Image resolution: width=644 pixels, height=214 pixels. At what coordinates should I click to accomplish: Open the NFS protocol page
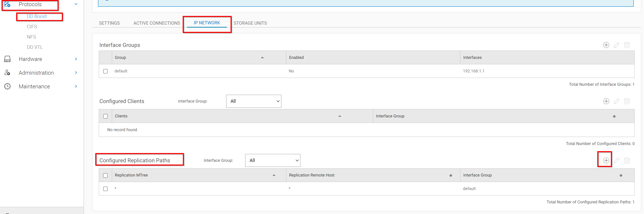(31, 37)
